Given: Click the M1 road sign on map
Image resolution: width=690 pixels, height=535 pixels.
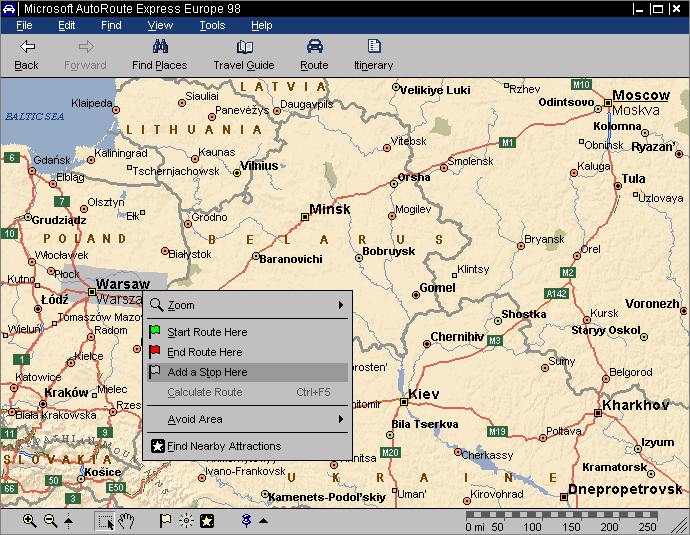Looking at the screenshot, I should (x=507, y=143).
